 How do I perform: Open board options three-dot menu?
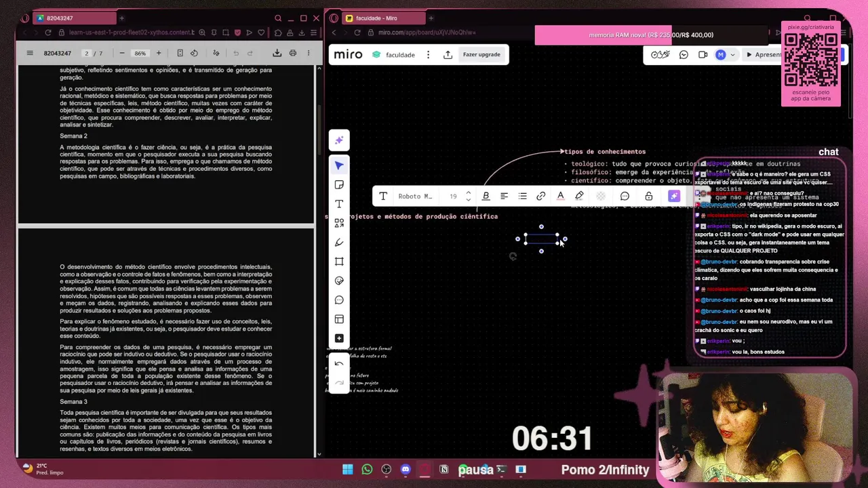tap(429, 54)
